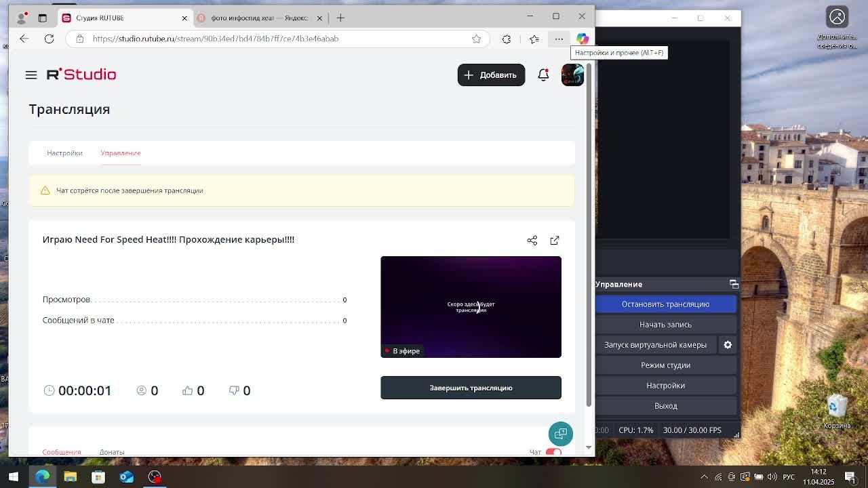The image size is (868, 488).
Task: Switch to the Яндекс search browser tab
Action: (x=260, y=18)
